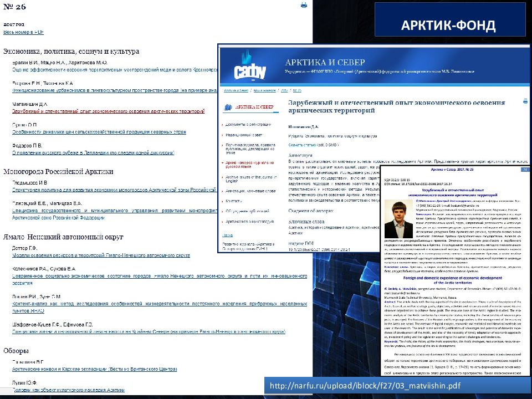Open the article on urbanonyms in linguocultural space
The height and width of the screenshot is (399, 532).
[115, 90]
